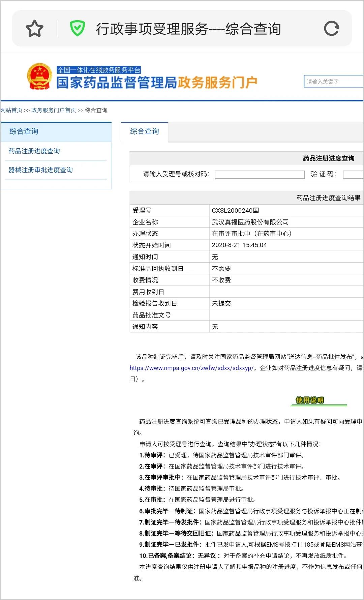Click the national emblem logo

tap(39, 77)
